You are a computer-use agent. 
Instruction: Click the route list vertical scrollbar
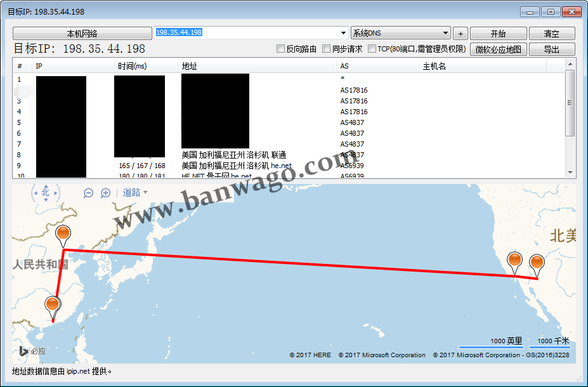click(570, 103)
